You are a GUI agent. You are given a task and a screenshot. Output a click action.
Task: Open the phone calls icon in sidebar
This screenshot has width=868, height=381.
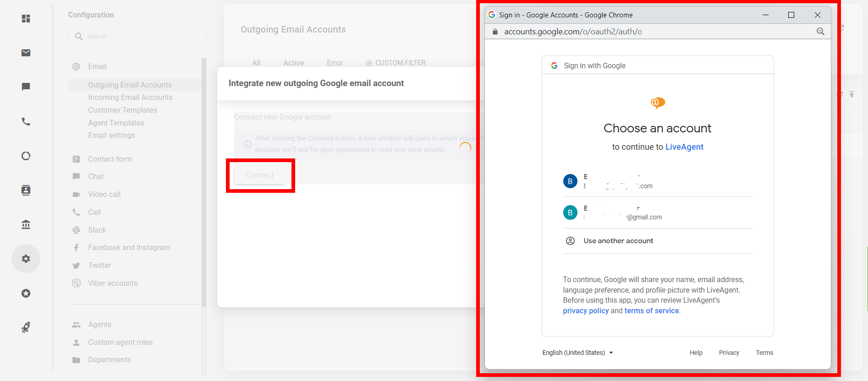tap(26, 121)
